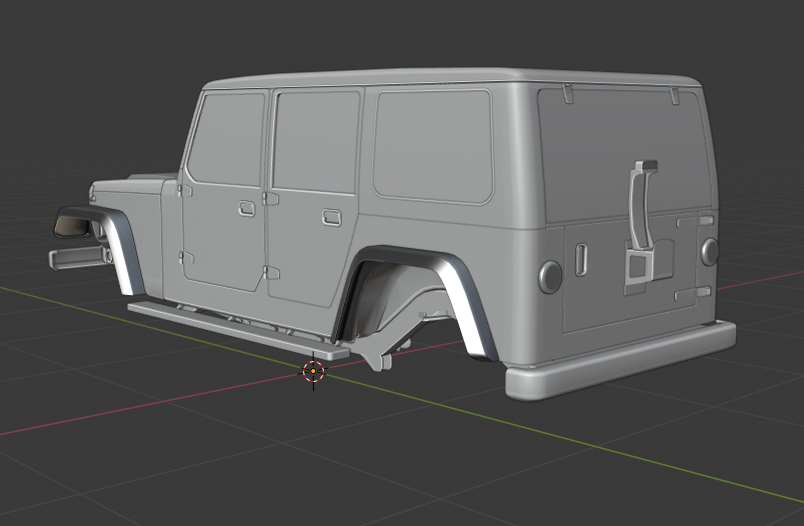Click the front door window

click(227, 139)
